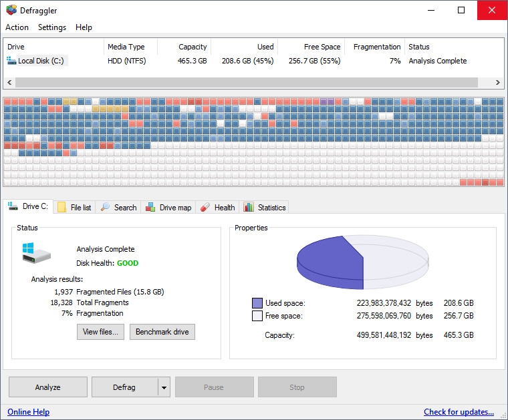This screenshot has height=420, width=508.
Task: Open the Online Help link
Action: (29, 411)
